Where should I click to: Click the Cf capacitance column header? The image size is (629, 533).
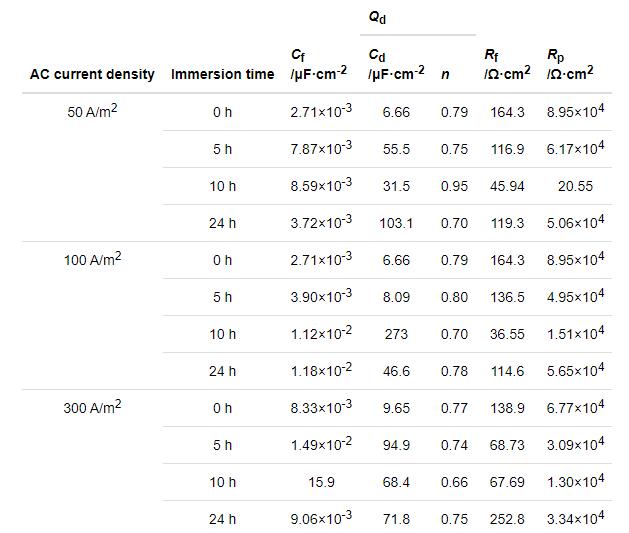click(x=320, y=64)
